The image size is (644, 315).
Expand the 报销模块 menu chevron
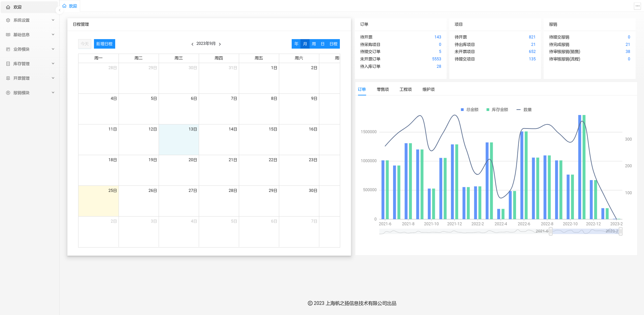[x=53, y=93]
